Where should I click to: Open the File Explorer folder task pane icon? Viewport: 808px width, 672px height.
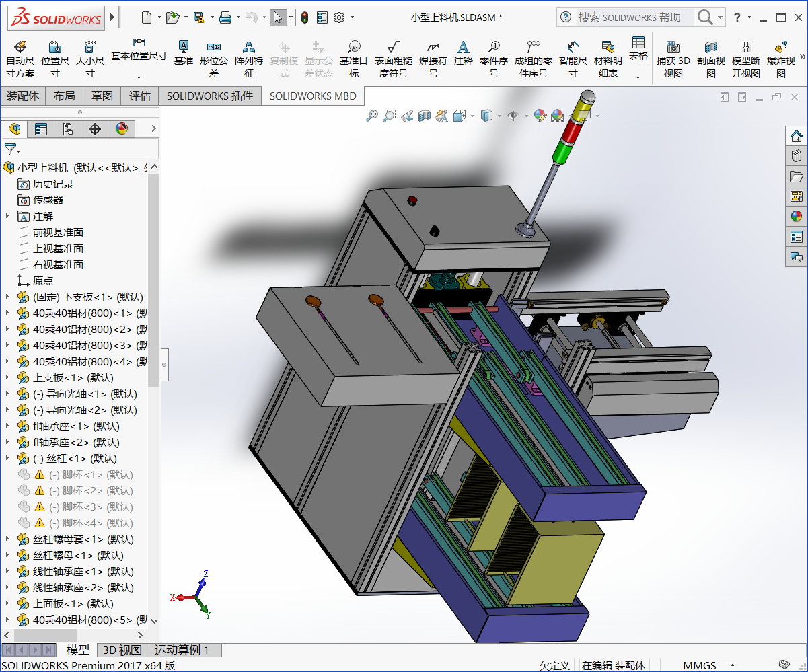(x=797, y=176)
